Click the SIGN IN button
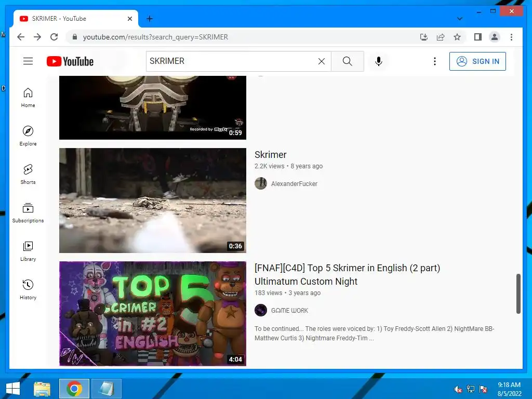Viewport: 532px width, 399px height. [x=477, y=61]
